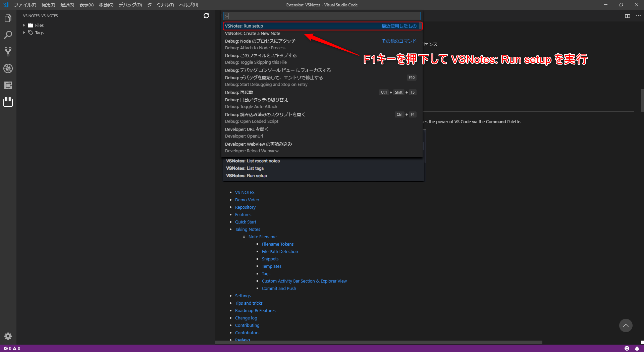Open the 'Filename Tokens' link
The height and width of the screenshot is (352, 644).
point(278,244)
